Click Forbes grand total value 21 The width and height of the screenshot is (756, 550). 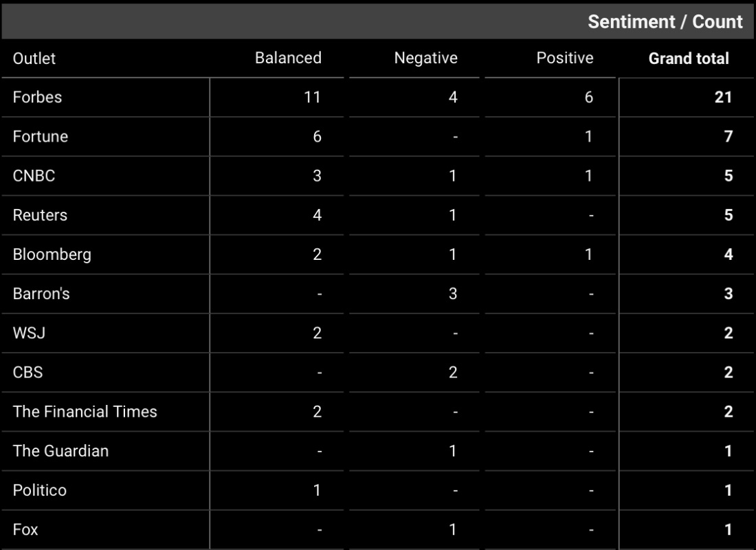coord(723,97)
